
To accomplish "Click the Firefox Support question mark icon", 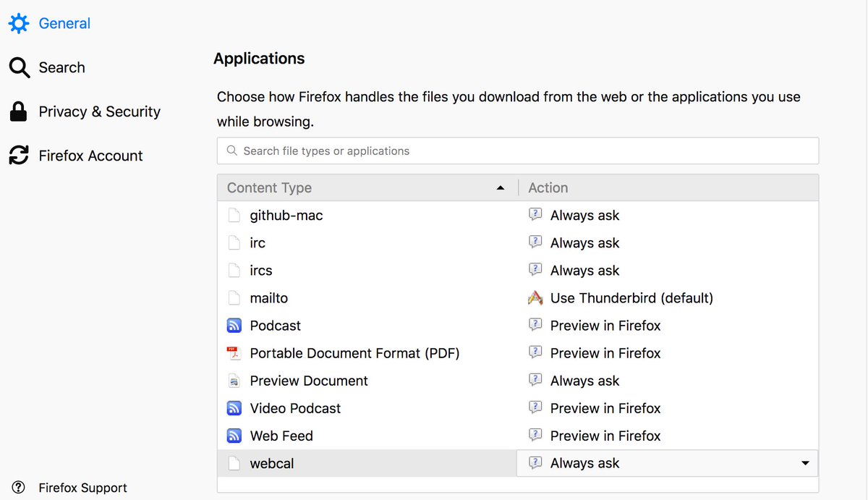I will pos(19,488).
